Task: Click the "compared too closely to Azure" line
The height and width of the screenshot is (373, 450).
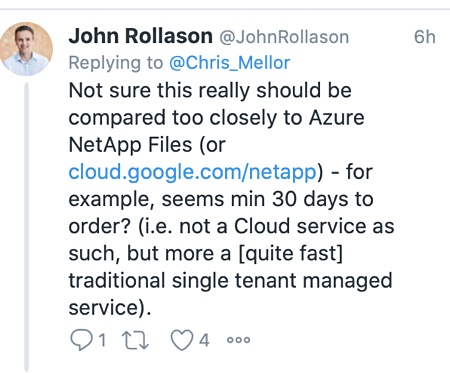Action: point(216,118)
